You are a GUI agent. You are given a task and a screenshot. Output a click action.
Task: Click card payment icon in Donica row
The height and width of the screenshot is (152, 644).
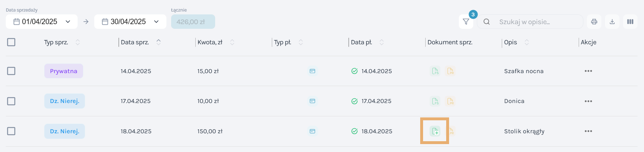click(x=313, y=101)
